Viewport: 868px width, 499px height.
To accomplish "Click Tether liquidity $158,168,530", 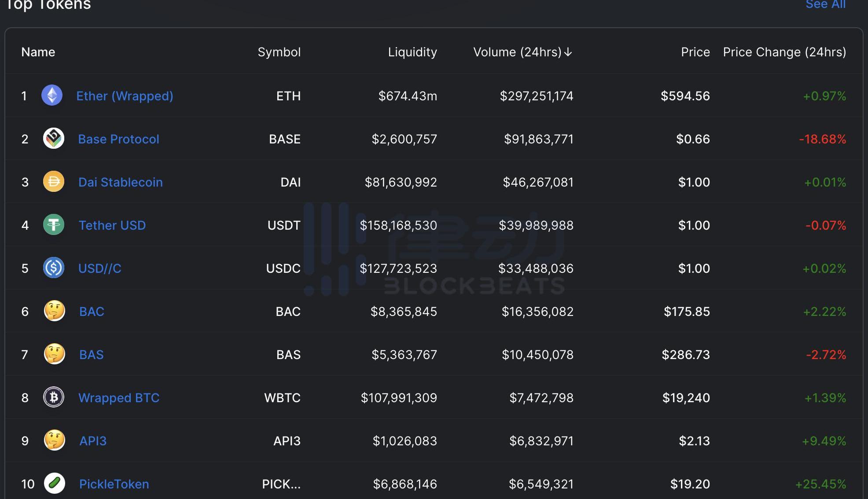I will coord(398,225).
